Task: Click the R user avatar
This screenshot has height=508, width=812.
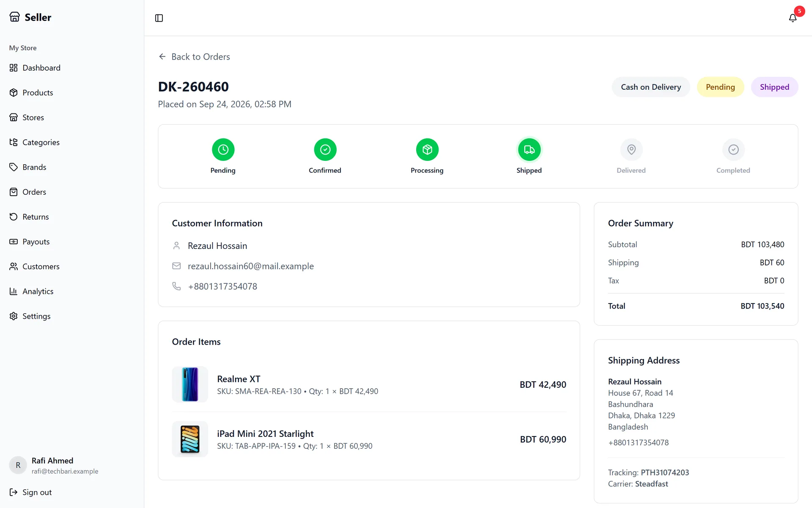Action: pyautogui.click(x=18, y=465)
